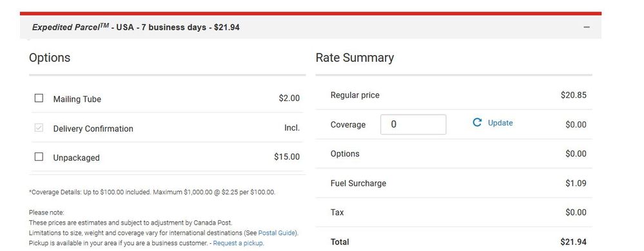644x251 pixels.
Task: Click the circular arrow Update icon
Action: point(477,122)
